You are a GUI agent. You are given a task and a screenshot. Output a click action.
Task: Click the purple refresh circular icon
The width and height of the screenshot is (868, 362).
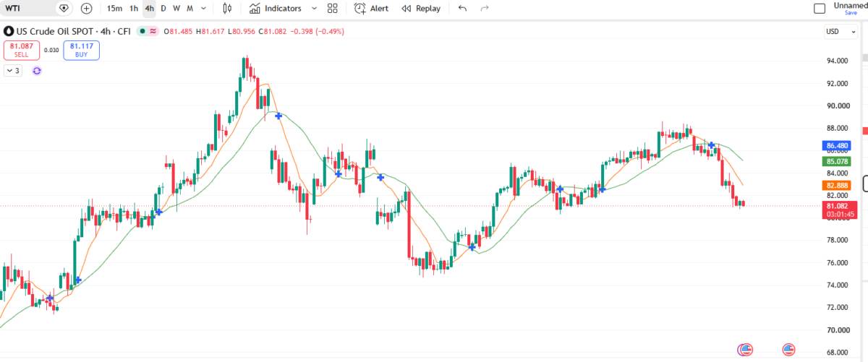tap(37, 70)
